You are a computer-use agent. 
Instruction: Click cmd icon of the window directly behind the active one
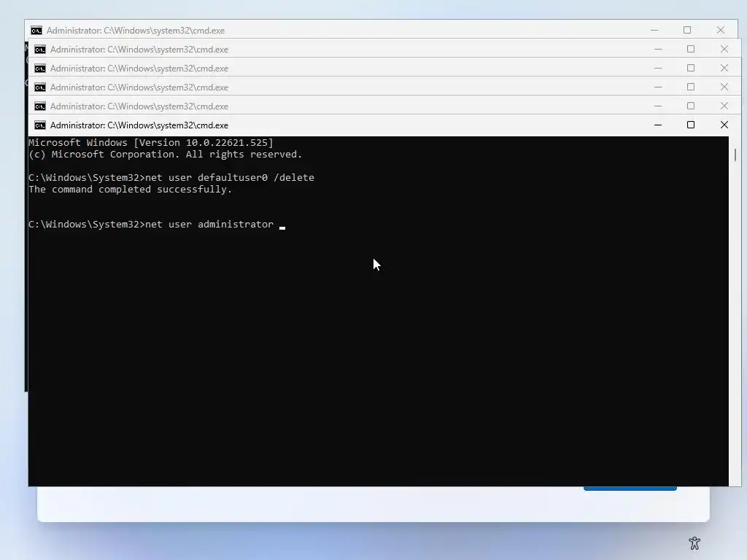coord(40,106)
